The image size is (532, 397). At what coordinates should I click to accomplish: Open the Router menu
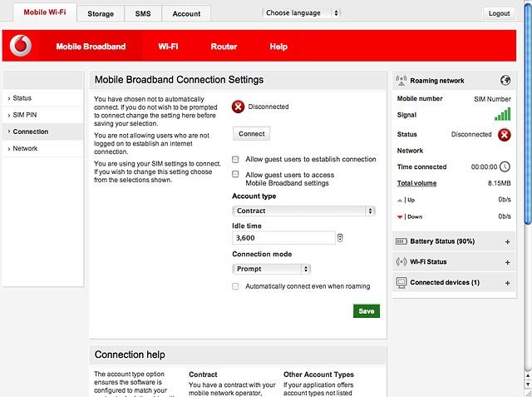point(224,47)
